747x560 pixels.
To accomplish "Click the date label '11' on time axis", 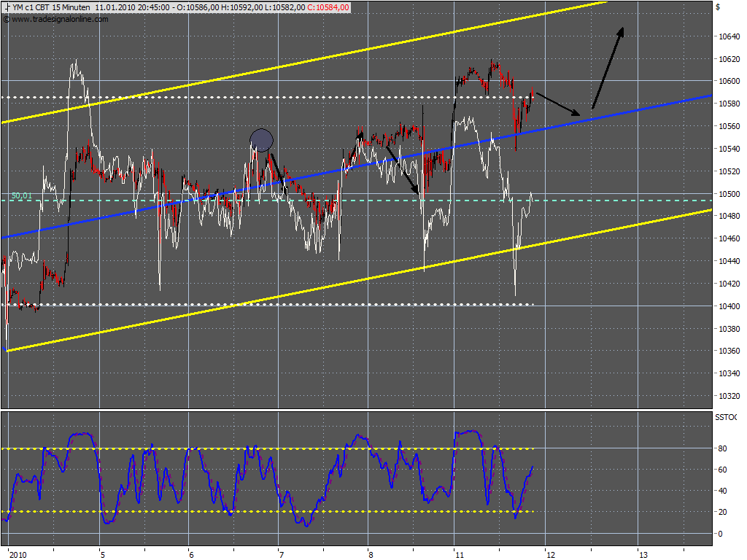I will point(460,555).
